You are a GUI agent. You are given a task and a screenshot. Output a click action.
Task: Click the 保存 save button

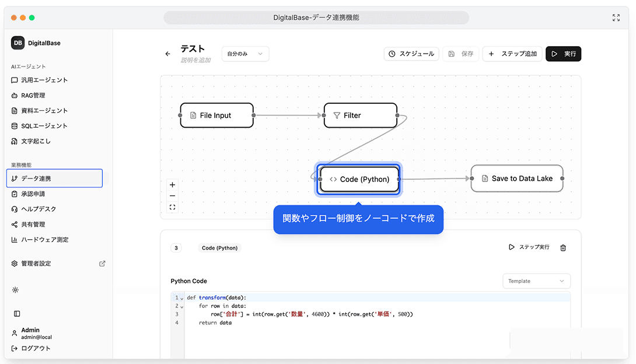pyautogui.click(x=461, y=54)
